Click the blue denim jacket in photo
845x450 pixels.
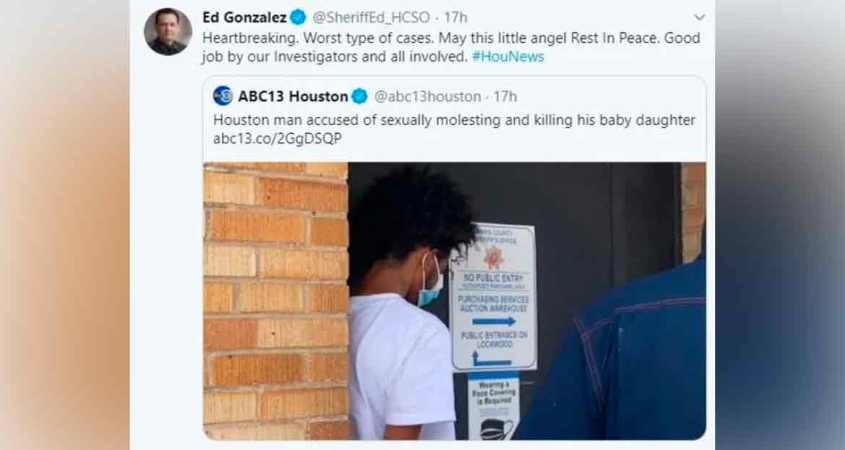(620, 356)
